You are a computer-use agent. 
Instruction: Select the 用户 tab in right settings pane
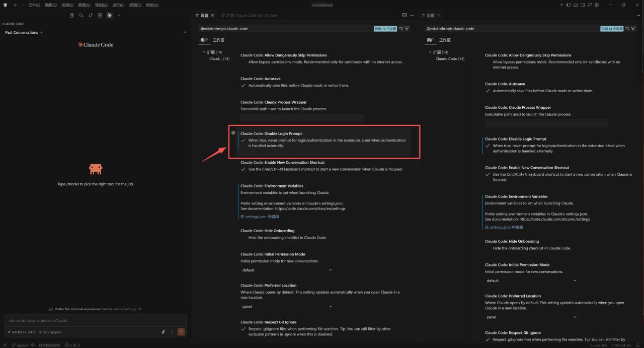tap(431, 40)
